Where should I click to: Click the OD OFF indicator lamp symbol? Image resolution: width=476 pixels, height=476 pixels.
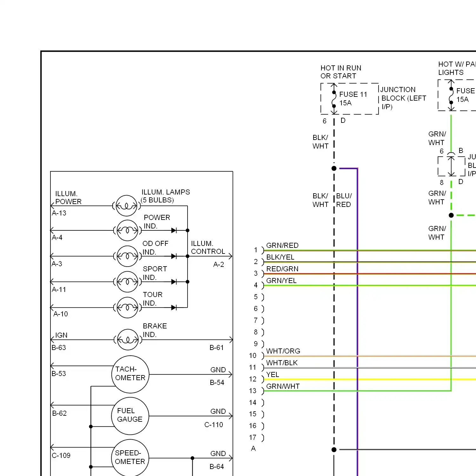pos(127,256)
